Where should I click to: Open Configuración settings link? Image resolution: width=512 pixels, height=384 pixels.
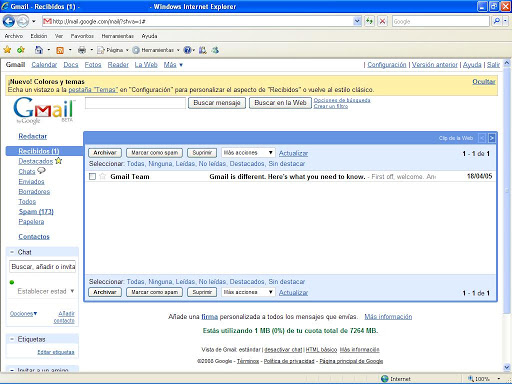tap(387, 65)
